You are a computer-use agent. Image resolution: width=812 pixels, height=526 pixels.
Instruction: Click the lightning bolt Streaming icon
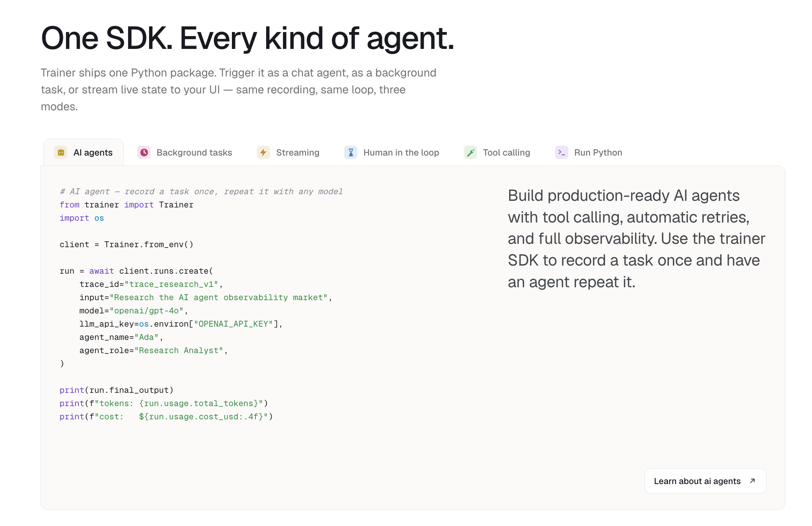coord(264,152)
